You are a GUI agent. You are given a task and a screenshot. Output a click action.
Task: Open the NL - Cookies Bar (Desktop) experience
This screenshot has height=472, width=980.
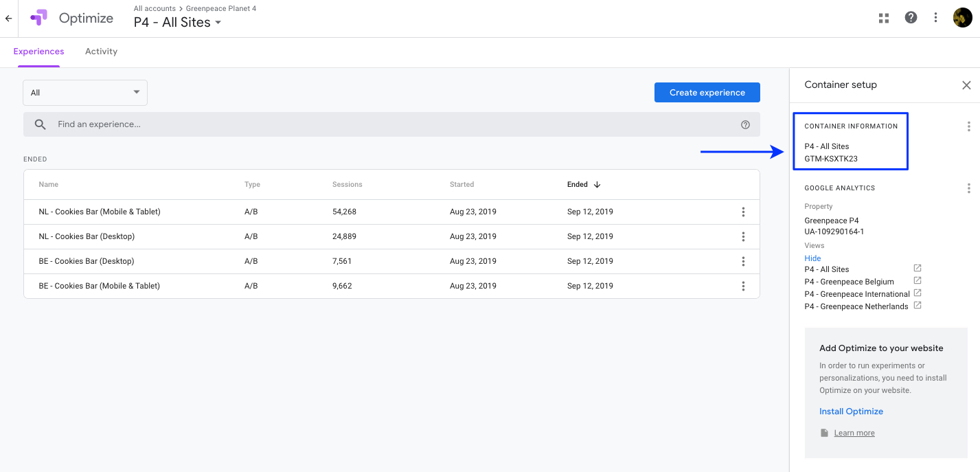click(x=87, y=236)
